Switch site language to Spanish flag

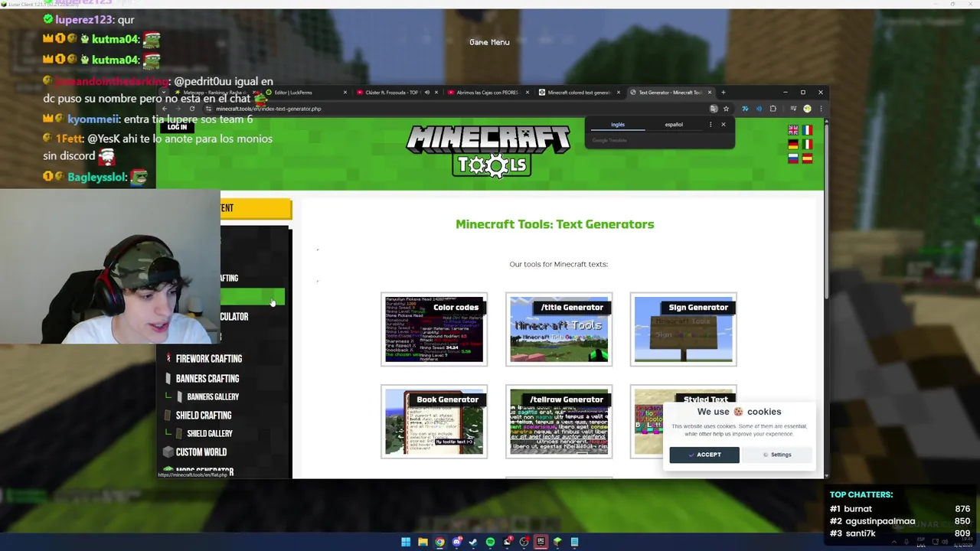coord(807,158)
